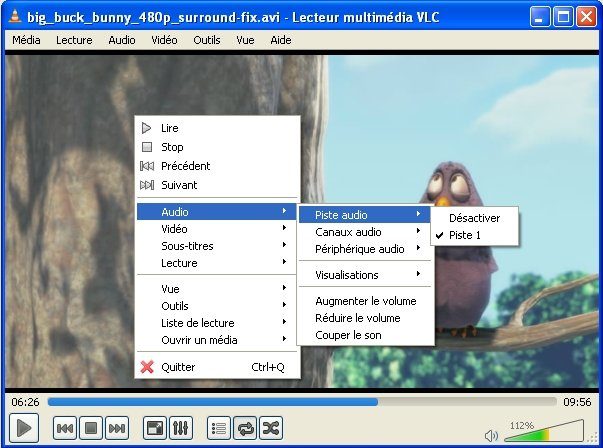Select the checked Piste 1 track
The image size is (603, 448).
(475, 235)
